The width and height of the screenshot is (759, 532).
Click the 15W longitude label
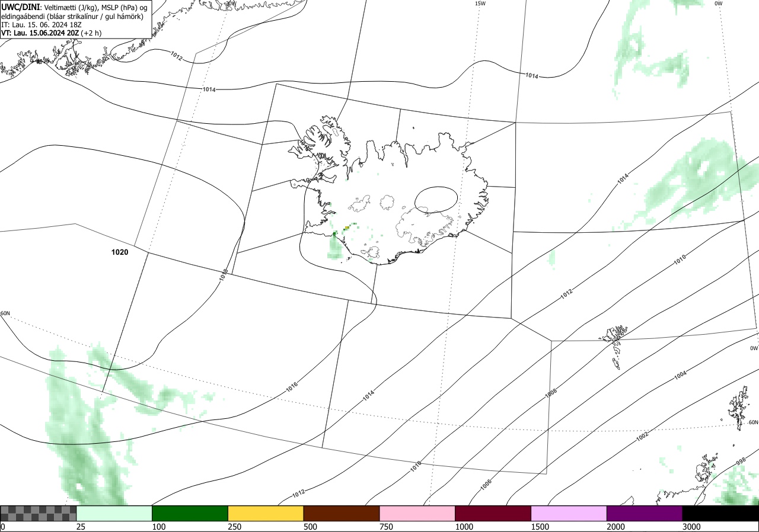pyautogui.click(x=480, y=4)
